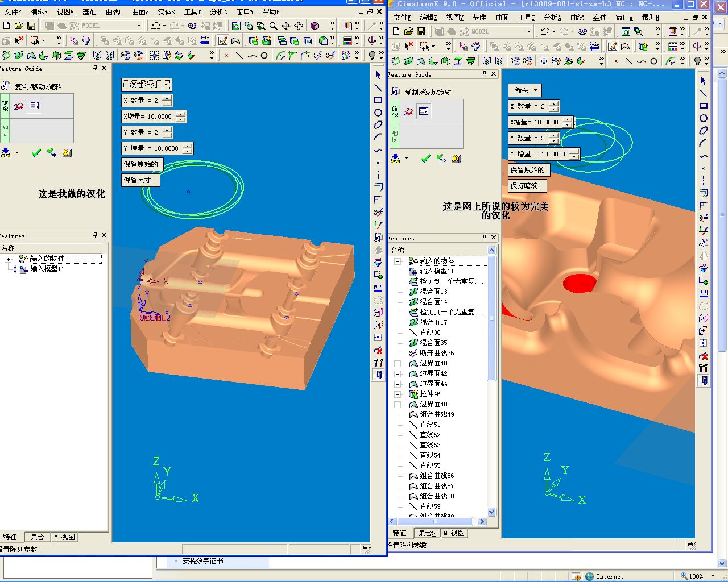The height and width of the screenshot is (582, 728).
Task: Select 输入模型11 in left feature tree
Action: pos(47,269)
